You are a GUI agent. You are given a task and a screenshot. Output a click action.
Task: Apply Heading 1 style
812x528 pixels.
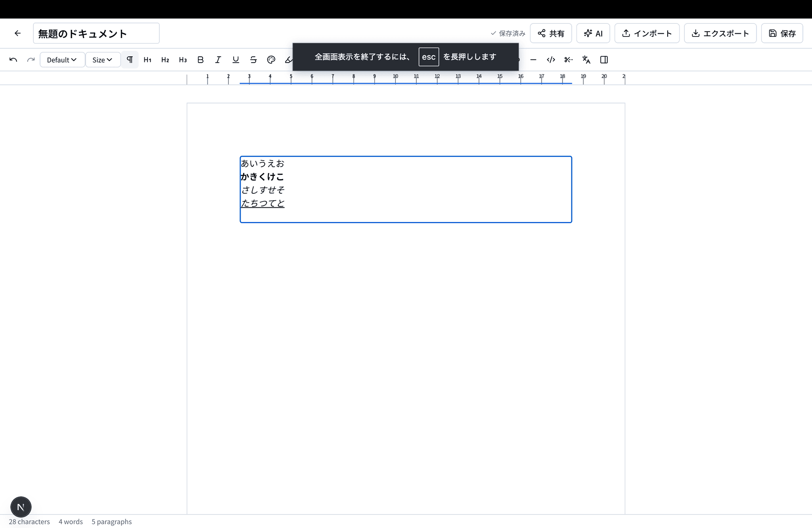(x=147, y=60)
